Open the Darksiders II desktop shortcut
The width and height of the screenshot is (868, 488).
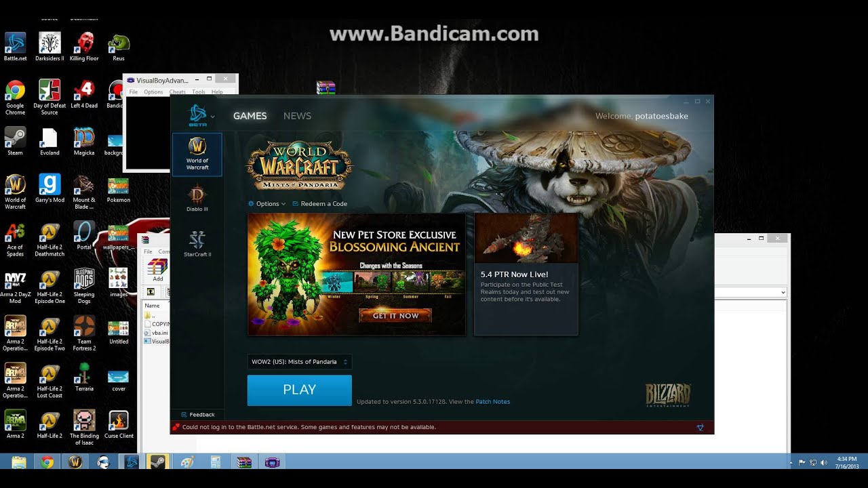[x=50, y=47]
